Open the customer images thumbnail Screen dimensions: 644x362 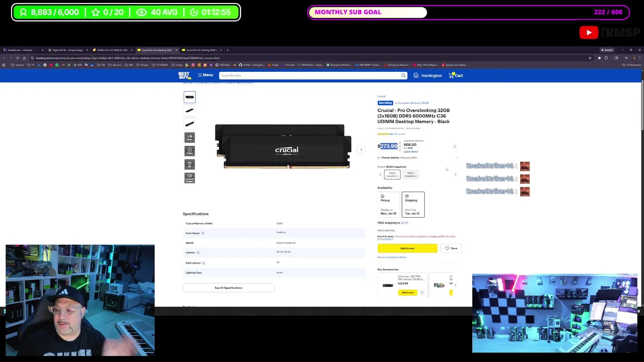(x=190, y=177)
